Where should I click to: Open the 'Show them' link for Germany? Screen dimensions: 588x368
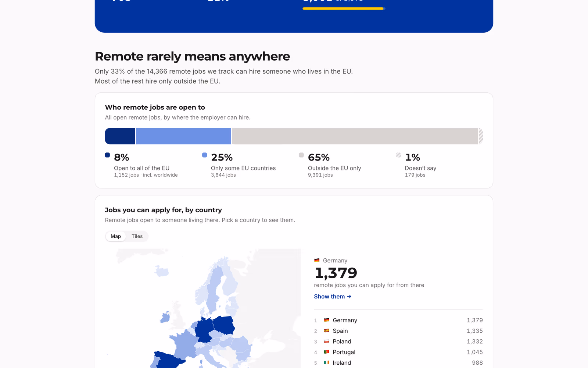pyautogui.click(x=333, y=297)
